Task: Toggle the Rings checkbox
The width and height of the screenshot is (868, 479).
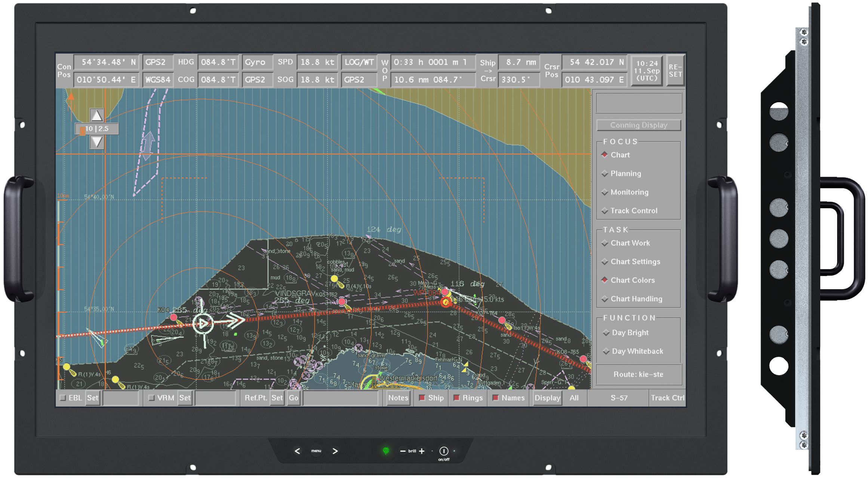Action: [x=456, y=398]
